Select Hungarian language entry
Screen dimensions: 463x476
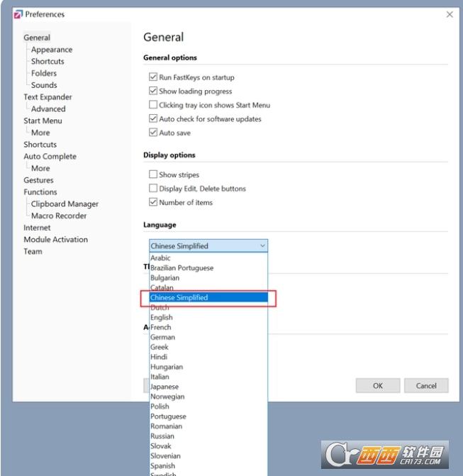208,367
